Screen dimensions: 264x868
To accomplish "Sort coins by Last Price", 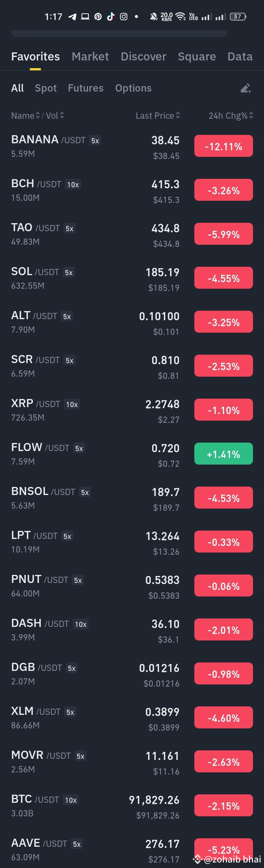I will tap(157, 115).
